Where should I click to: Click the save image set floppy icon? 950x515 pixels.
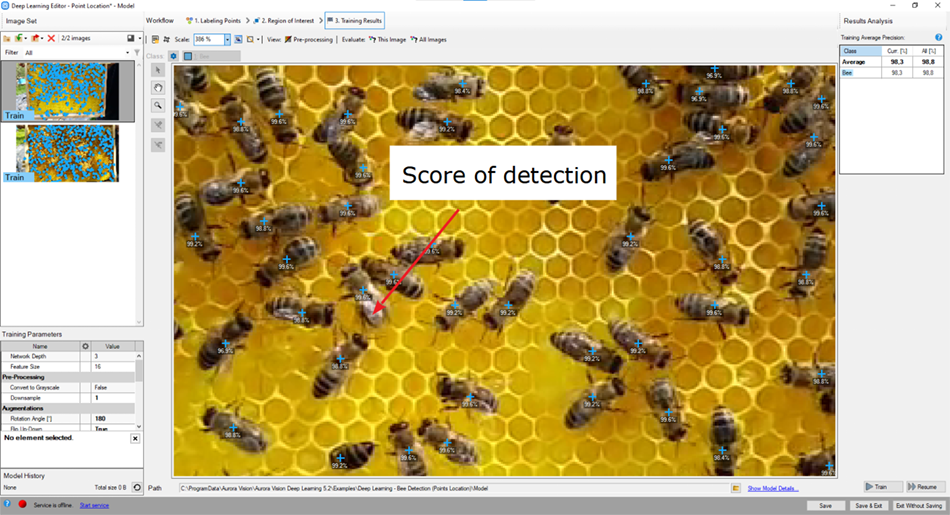130,38
